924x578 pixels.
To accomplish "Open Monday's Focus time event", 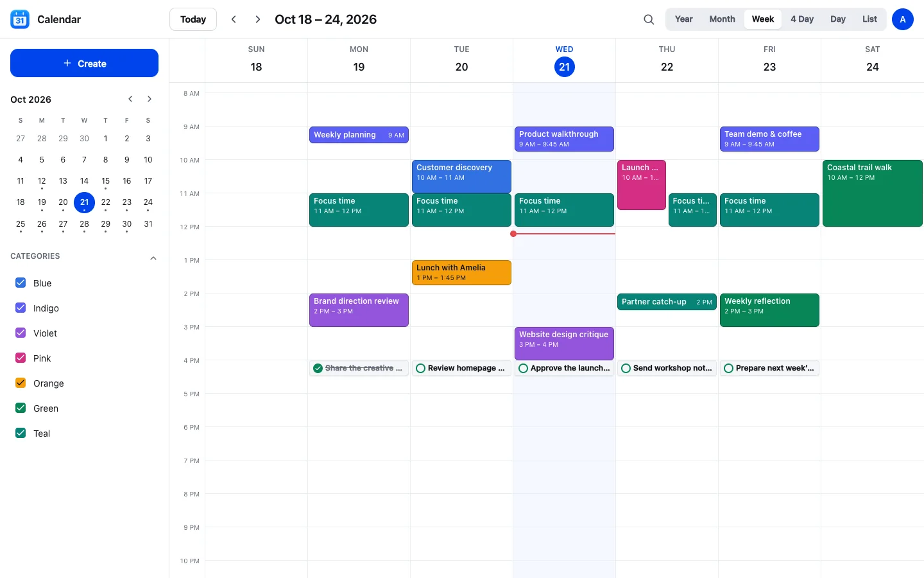I will tap(359, 210).
